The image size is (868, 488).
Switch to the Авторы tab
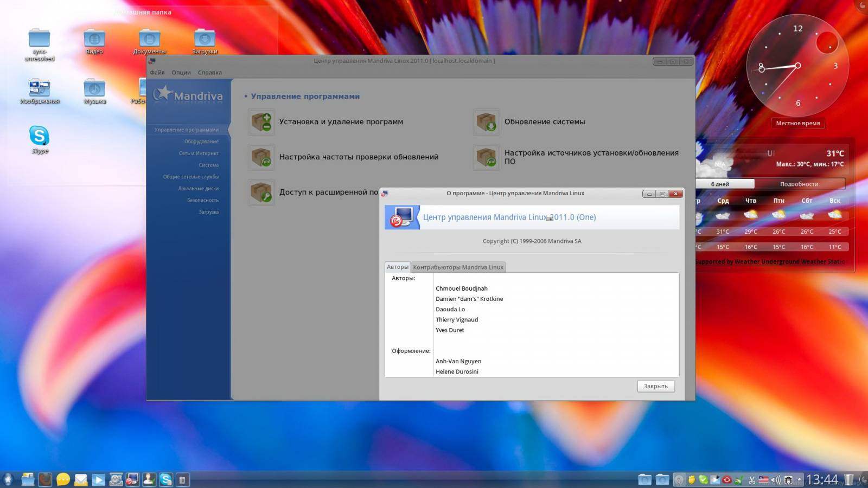[398, 267]
